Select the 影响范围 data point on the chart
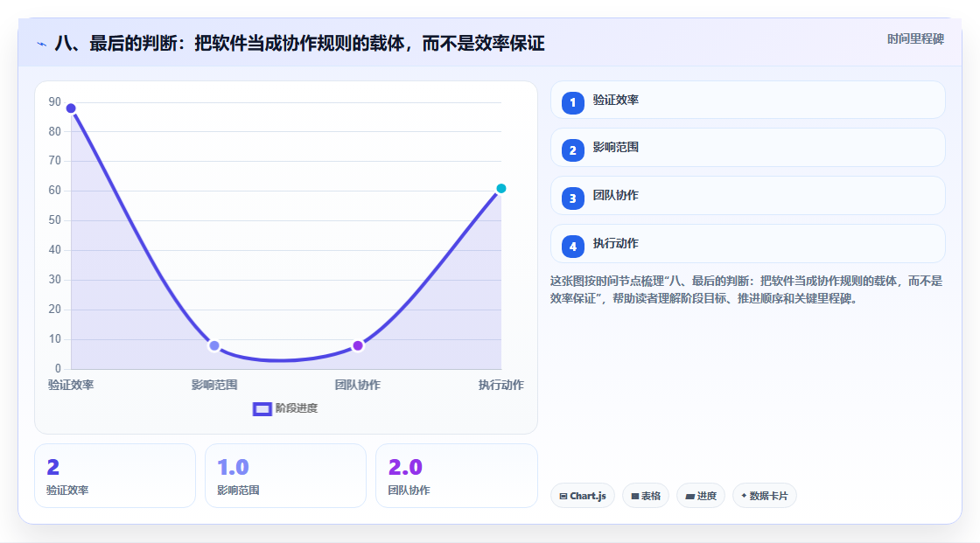 click(214, 345)
